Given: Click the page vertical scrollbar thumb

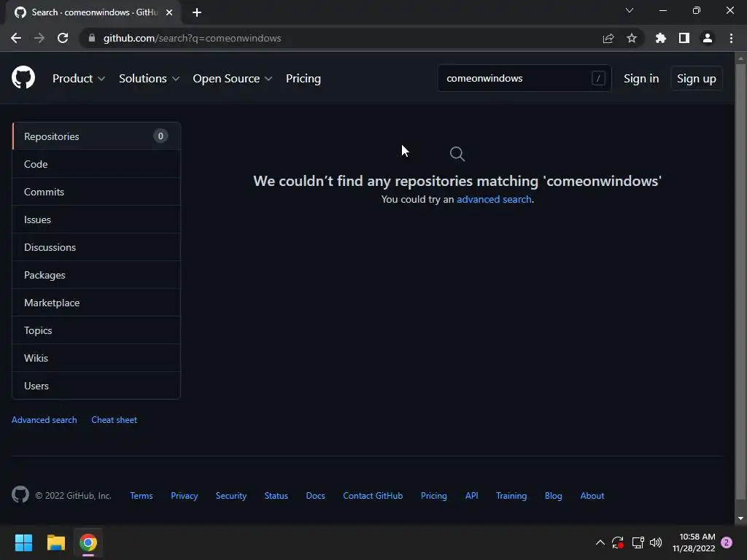Looking at the screenshot, I should click(740, 282).
